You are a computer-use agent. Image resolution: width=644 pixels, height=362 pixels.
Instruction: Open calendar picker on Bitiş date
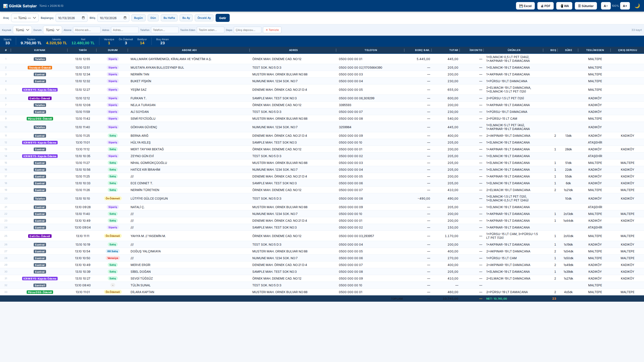(125, 18)
